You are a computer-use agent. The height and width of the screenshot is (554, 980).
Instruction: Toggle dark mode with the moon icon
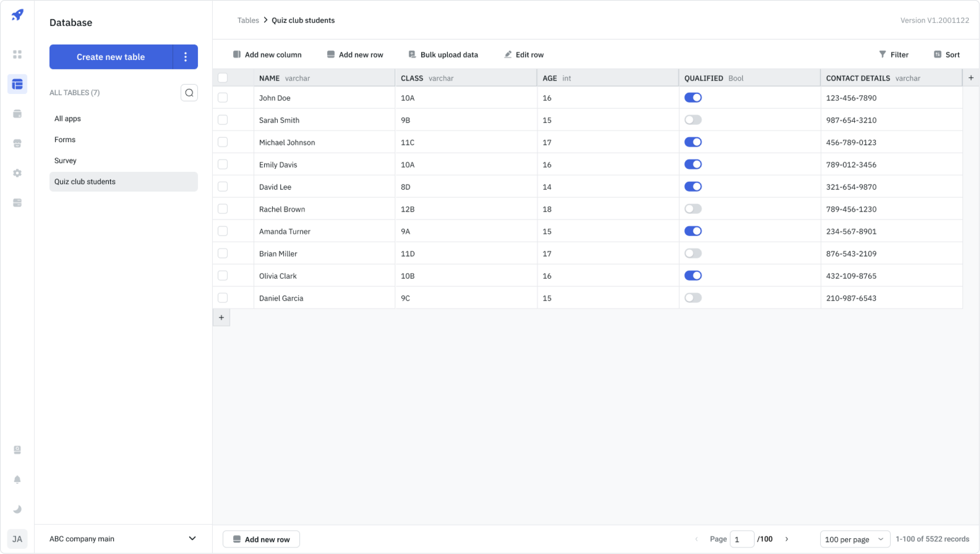[17, 509]
